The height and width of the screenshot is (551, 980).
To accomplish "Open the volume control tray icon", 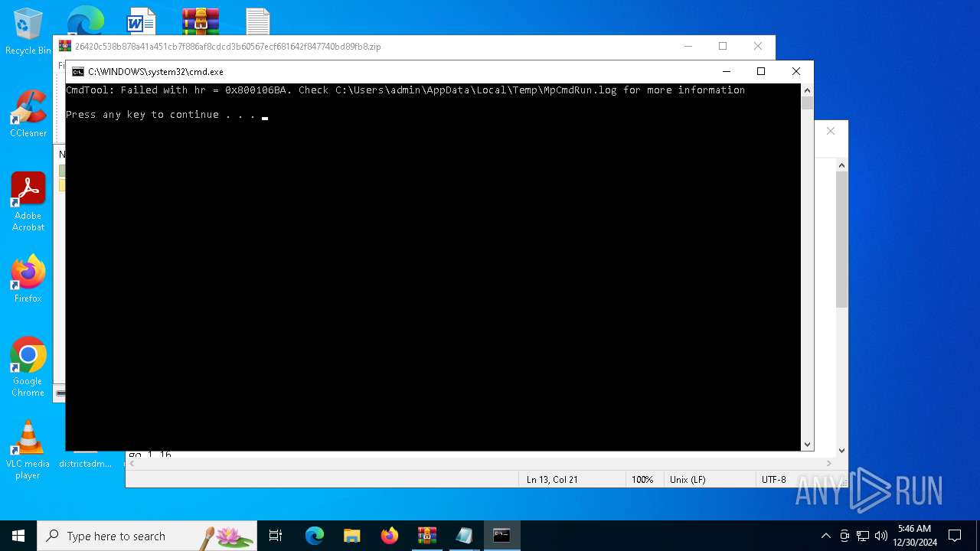I will coord(881,536).
